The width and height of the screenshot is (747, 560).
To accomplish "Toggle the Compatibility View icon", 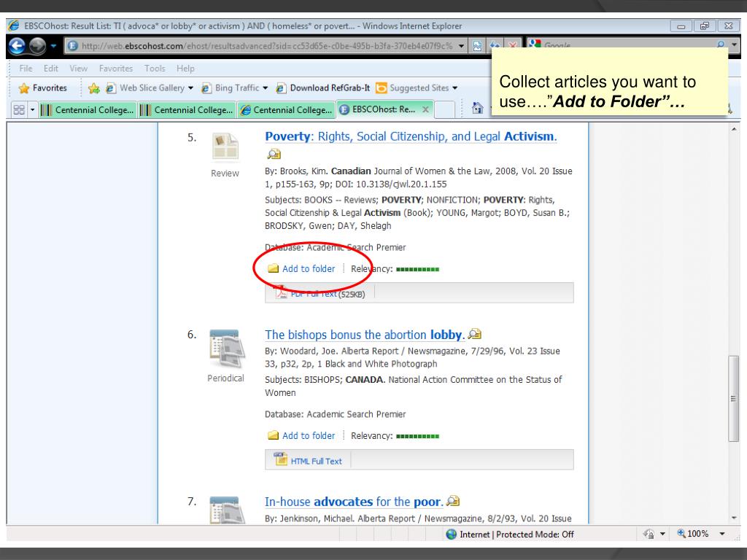I will [x=477, y=46].
